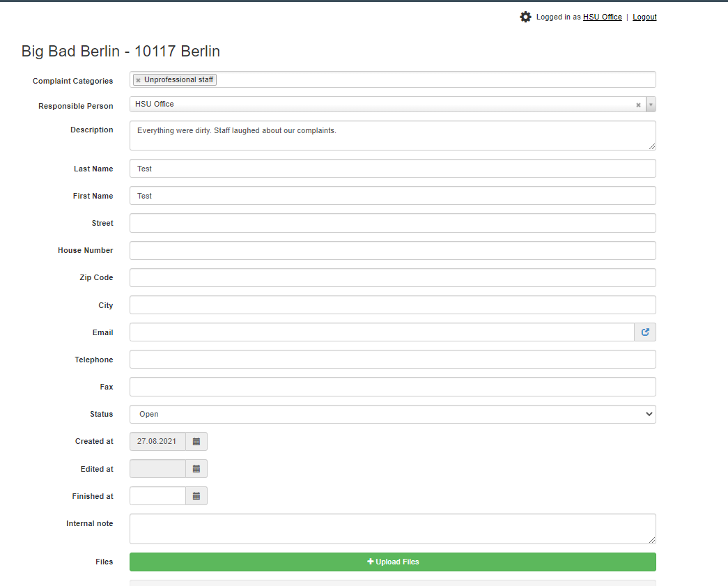
Task: Open the Edited at calendar picker
Action: point(196,469)
